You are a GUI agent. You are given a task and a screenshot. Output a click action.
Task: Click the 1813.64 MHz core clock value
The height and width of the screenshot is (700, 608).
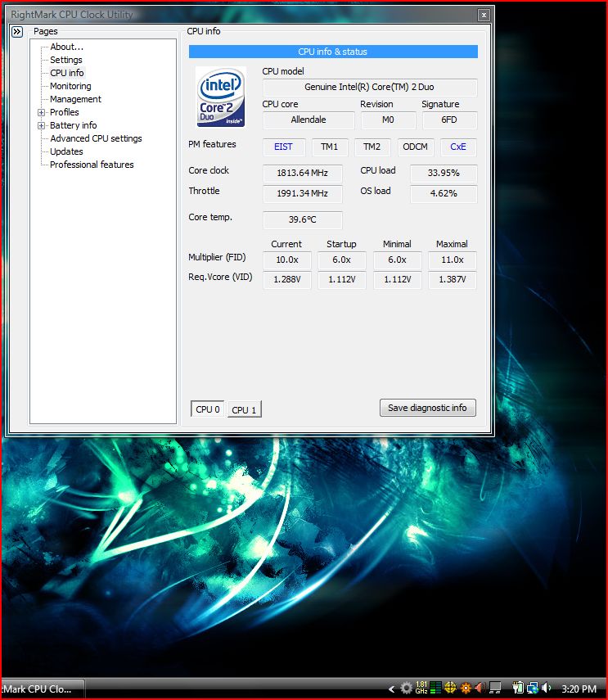click(x=303, y=173)
